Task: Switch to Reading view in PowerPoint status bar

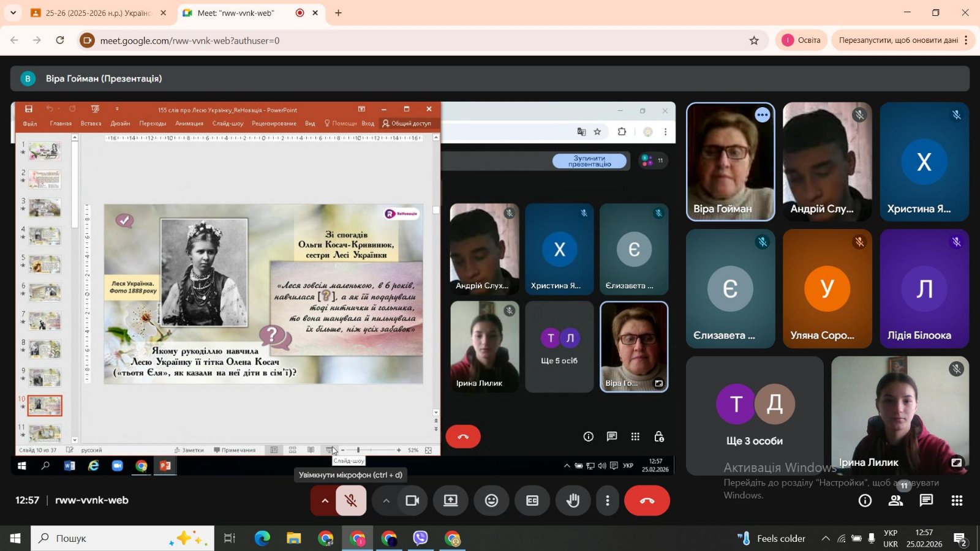Action: [x=311, y=450]
